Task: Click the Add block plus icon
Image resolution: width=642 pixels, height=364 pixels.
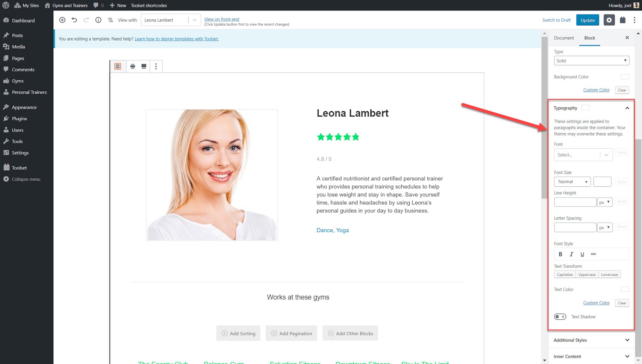Action: point(62,20)
